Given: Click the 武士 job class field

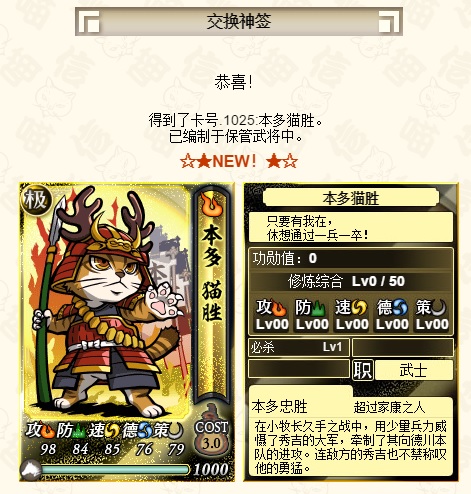Looking at the screenshot, I should tap(414, 370).
